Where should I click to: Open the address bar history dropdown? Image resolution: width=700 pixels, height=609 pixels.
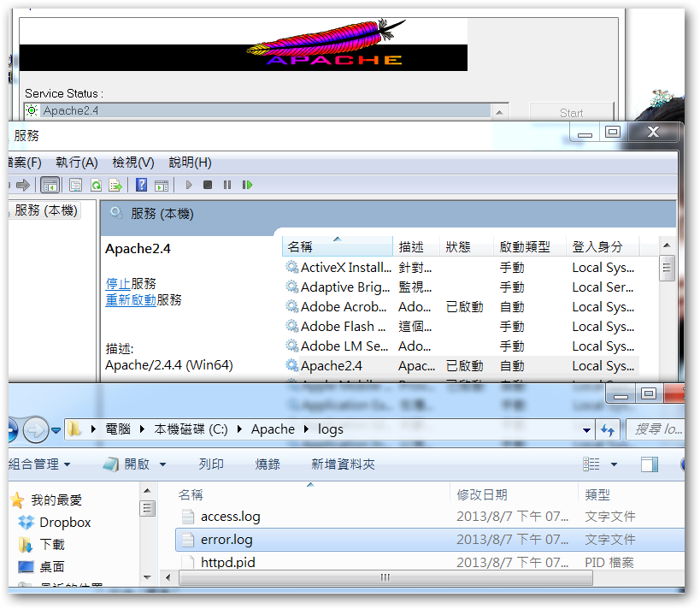(586, 430)
